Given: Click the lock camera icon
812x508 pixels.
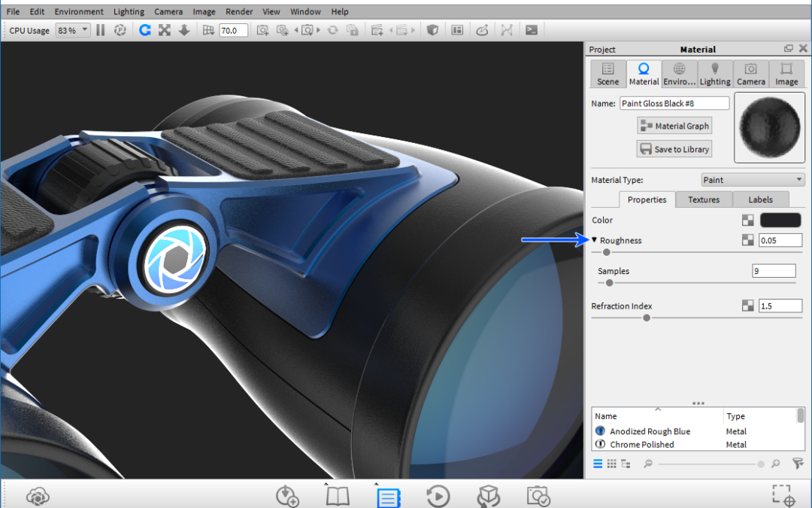Looking at the screenshot, I should click(353, 30).
